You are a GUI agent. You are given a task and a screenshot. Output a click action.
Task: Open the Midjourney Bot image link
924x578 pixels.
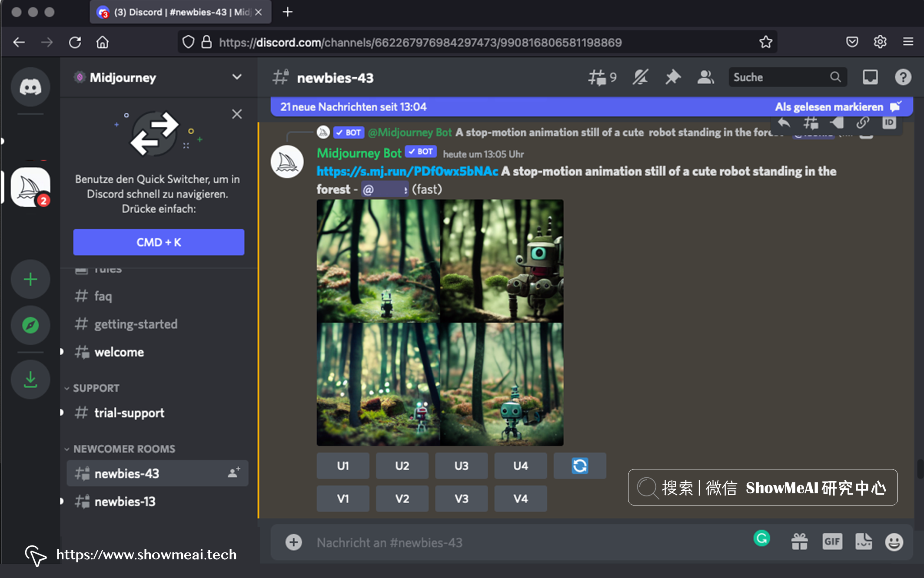[x=408, y=172]
